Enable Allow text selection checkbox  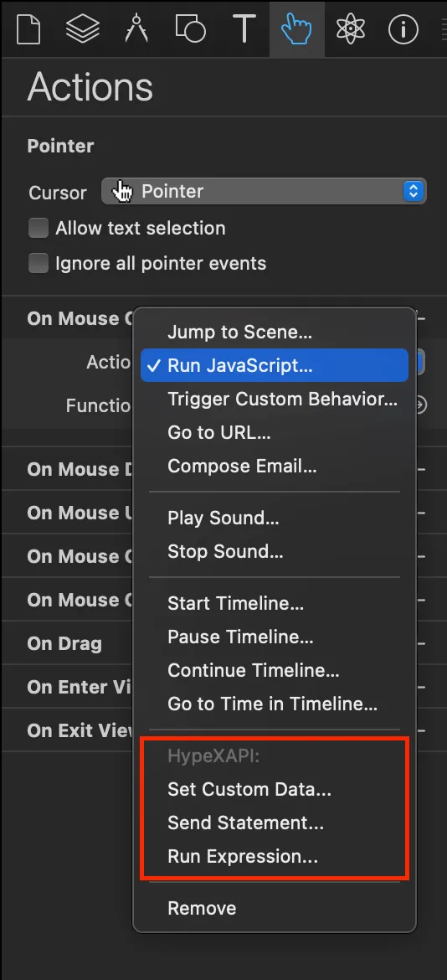click(39, 228)
